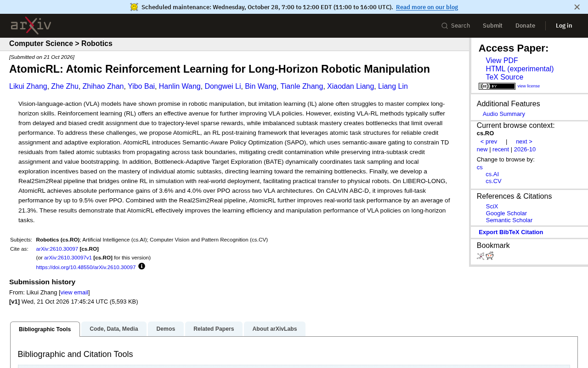588x368 pixels.
Task: Click the Creative Commons BY license badge
Action: click(x=497, y=86)
